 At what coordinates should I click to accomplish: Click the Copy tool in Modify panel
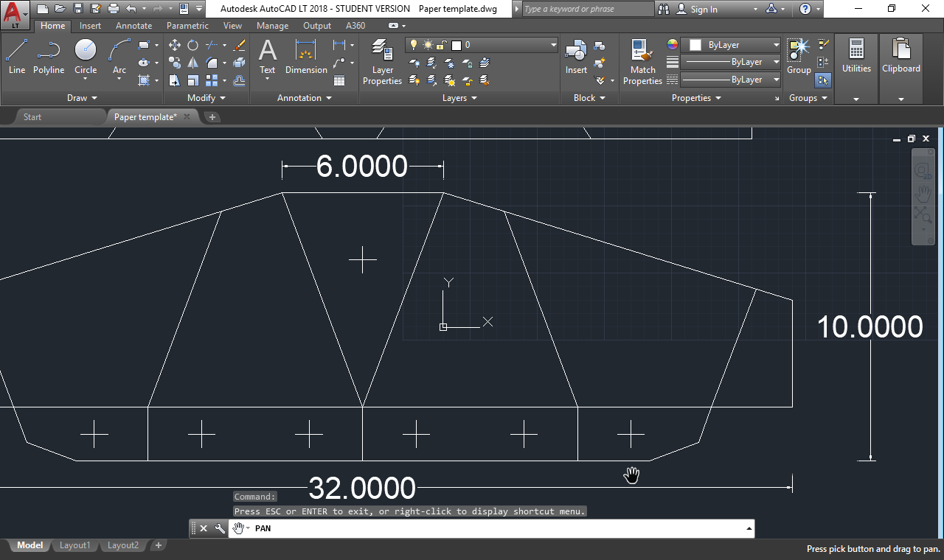(x=174, y=63)
